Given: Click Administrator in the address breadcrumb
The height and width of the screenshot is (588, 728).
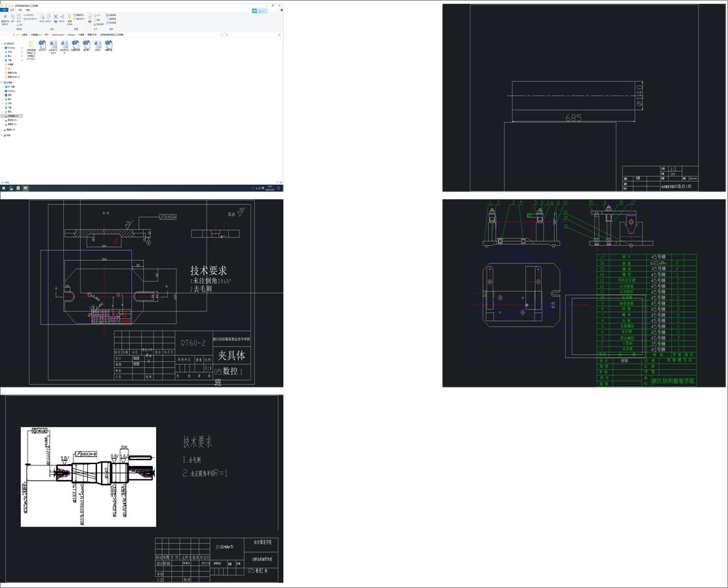Looking at the screenshot, I should 57,34.
